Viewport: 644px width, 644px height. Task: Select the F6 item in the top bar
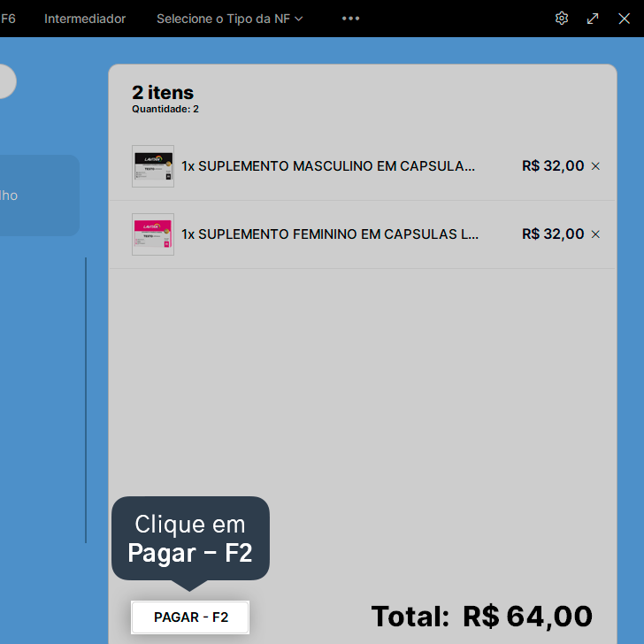point(8,19)
